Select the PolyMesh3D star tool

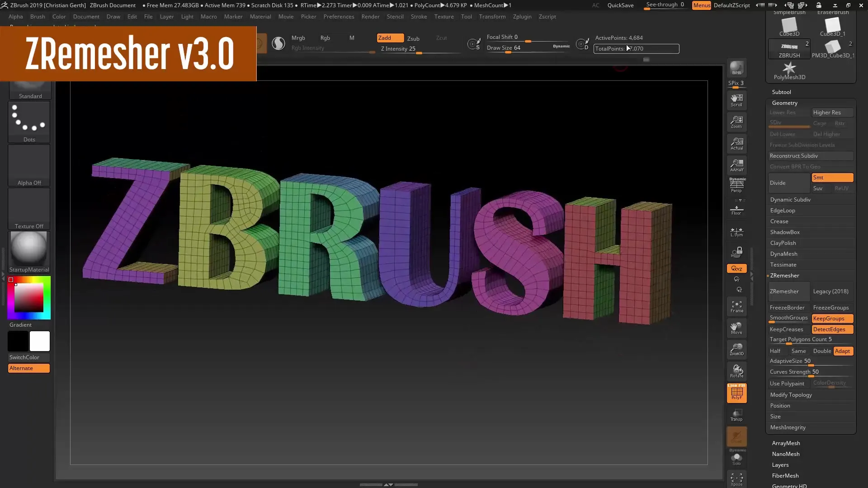pos(789,71)
